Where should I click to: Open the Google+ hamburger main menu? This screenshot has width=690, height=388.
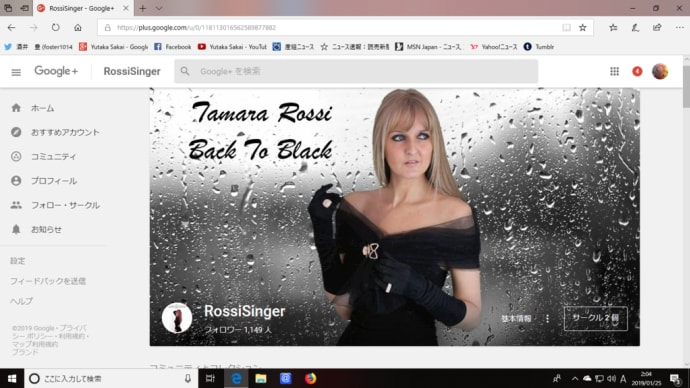click(x=16, y=72)
